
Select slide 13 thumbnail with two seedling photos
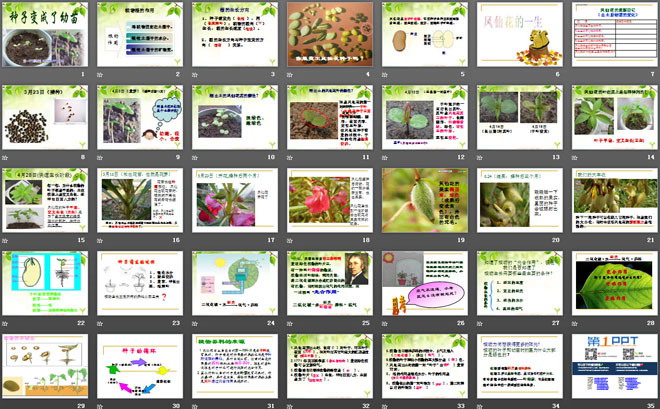pos(520,117)
